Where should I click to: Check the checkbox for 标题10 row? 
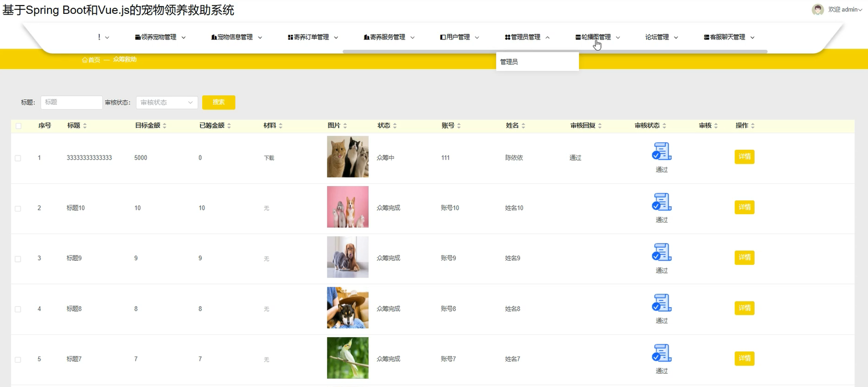click(18, 209)
